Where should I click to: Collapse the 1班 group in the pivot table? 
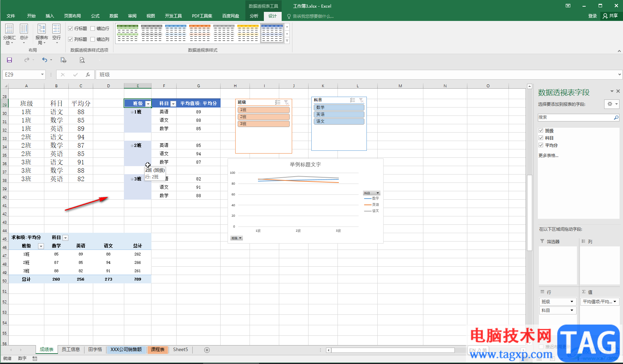132,112
